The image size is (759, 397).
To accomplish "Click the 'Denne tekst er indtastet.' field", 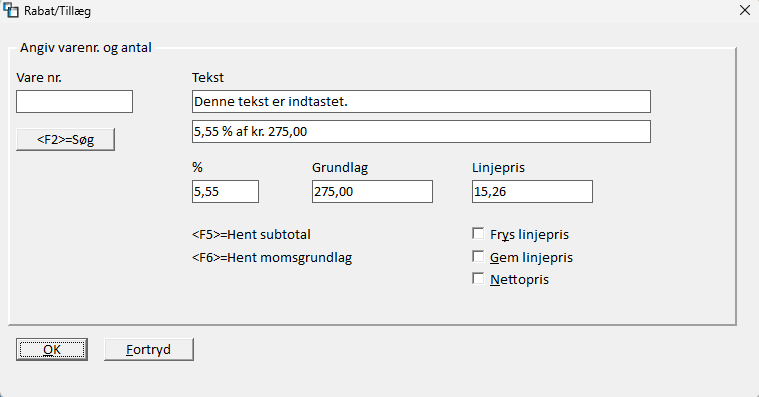I will pos(421,102).
